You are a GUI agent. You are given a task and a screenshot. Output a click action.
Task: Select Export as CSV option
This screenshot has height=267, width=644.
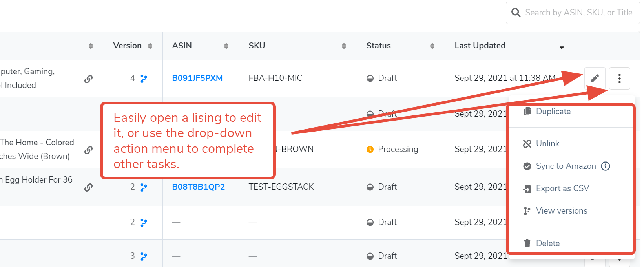pyautogui.click(x=562, y=188)
